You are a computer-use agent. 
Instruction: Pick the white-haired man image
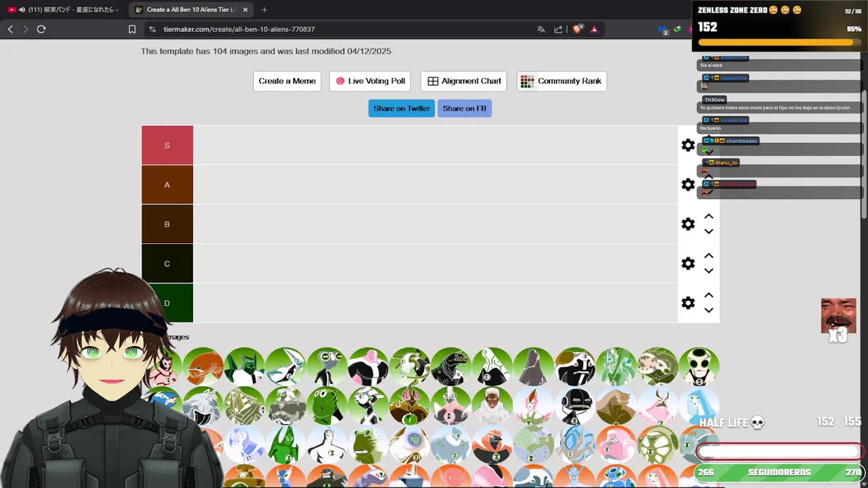[x=492, y=405]
